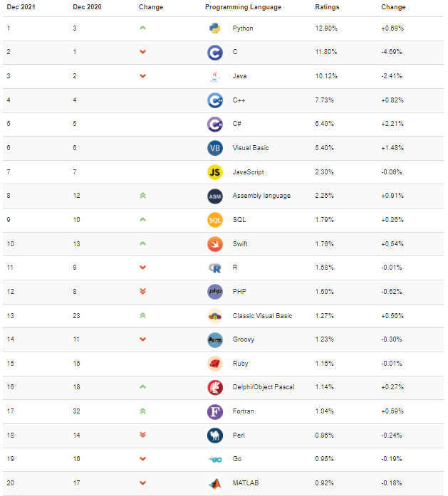Click the yellow JavaScript JS icon
The height and width of the screenshot is (496, 448).
click(x=215, y=172)
